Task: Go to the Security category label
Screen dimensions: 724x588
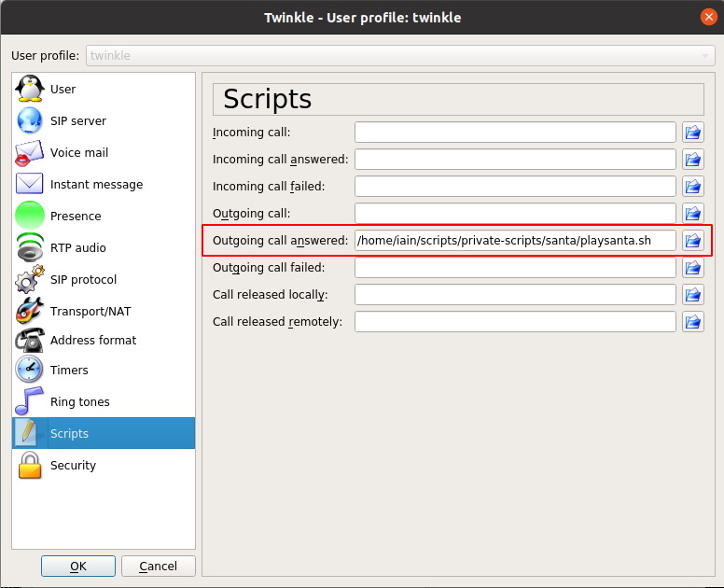Action: pos(73,465)
